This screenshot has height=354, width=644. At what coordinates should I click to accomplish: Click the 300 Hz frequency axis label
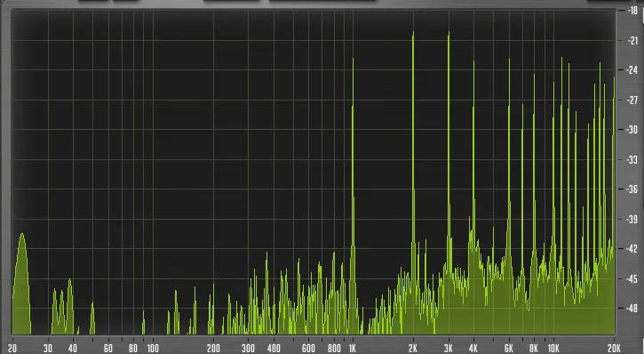pos(248,349)
